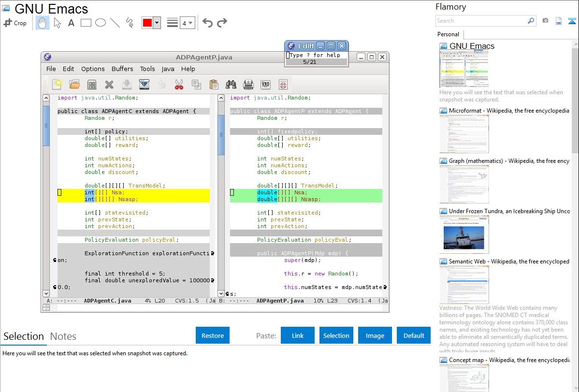The image size is (579, 392).
Task: Select the Crop tool
Action: tap(15, 23)
